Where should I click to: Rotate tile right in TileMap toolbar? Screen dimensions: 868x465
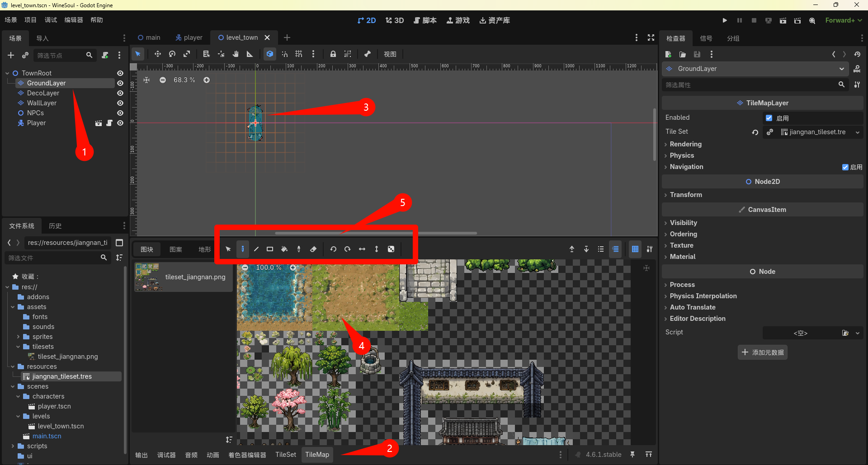[x=348, y=249]
